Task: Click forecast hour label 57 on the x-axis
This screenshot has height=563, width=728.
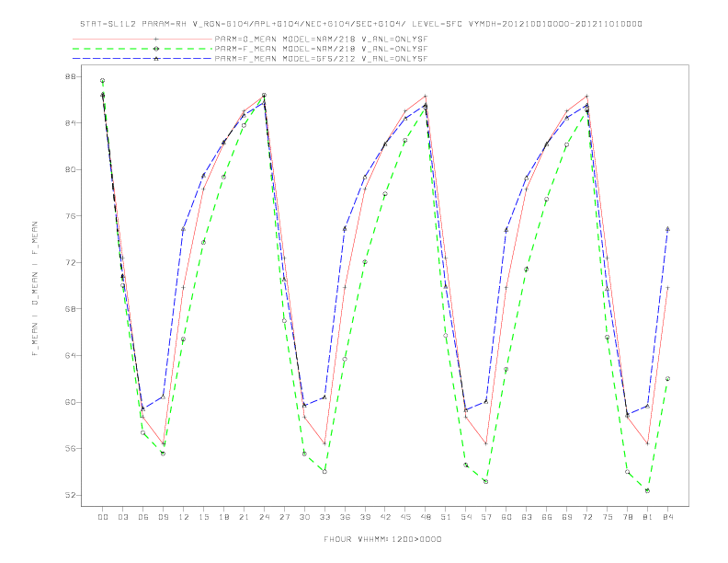Action: point(486,517)
